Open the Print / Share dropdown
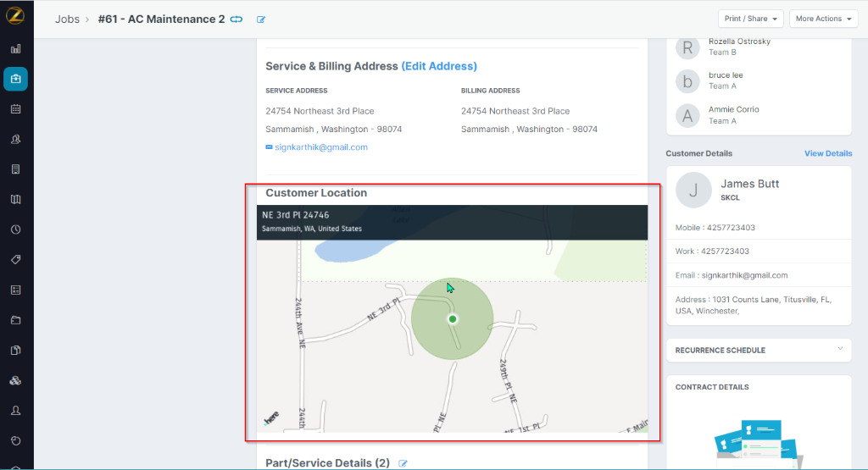 pos(750,19)
